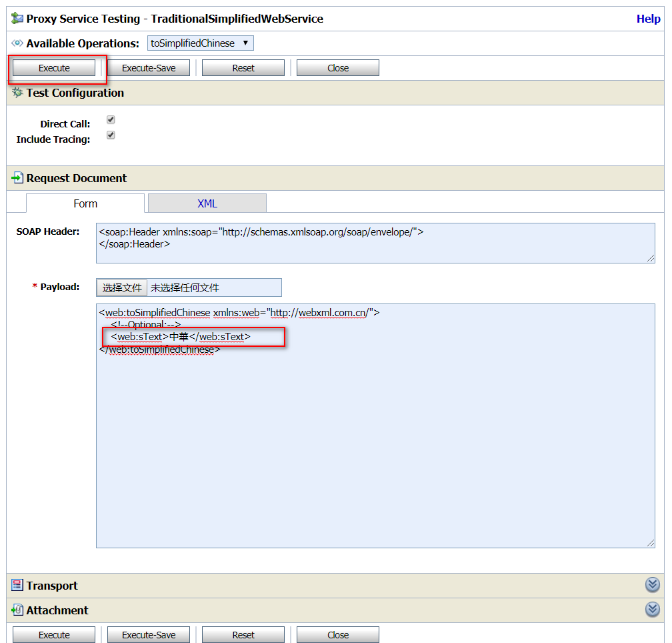Click the top Close button
The image size is (672, 643).
coord(338,68)
